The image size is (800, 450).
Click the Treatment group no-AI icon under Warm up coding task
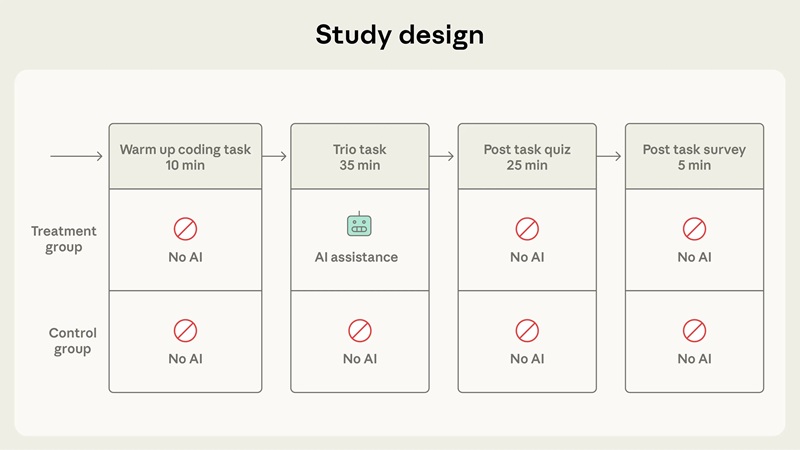[x=185, y=229]
